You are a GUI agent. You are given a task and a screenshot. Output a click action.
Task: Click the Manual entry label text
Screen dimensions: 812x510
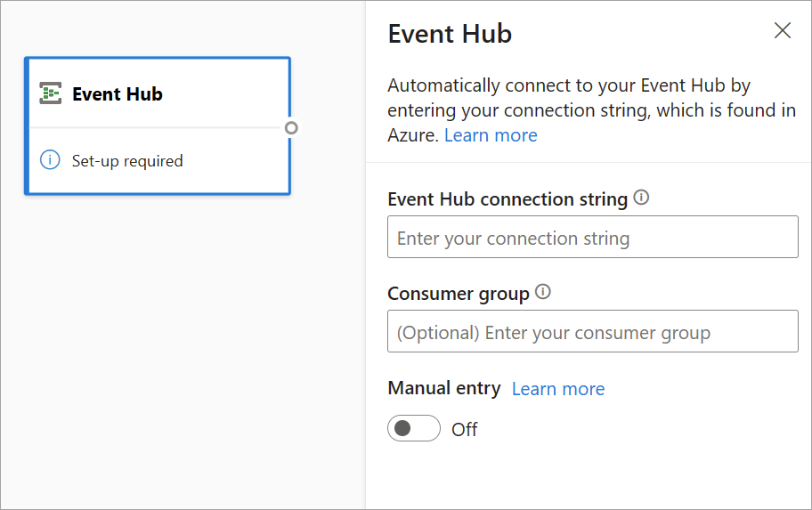click(x=444, y=389)
